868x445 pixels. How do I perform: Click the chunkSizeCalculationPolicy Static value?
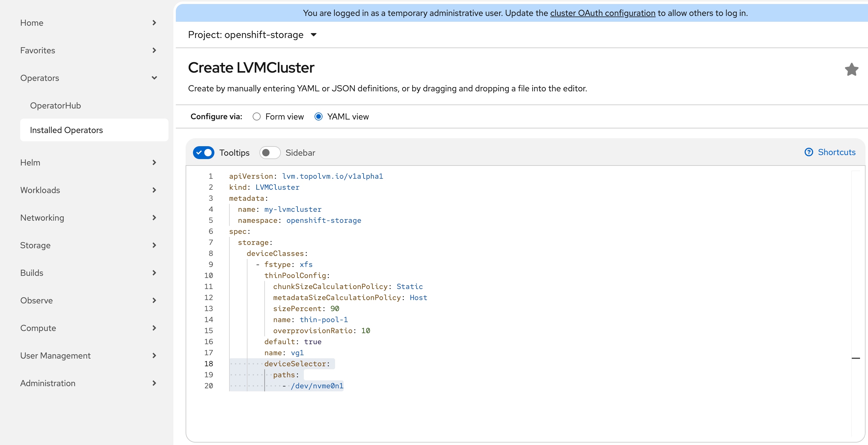pos(409,287)
